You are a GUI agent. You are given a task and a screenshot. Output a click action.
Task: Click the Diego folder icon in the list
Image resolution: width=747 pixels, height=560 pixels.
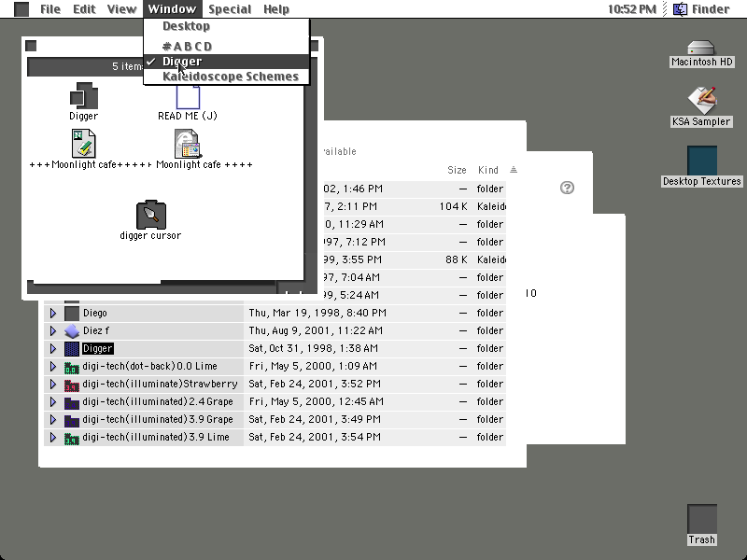pyautogui.click(x=72, y=313)
